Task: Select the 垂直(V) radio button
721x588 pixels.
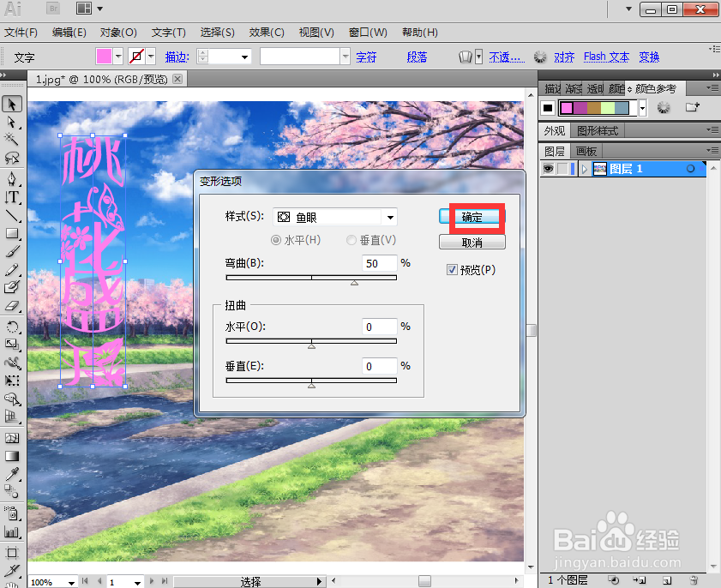Action: [x=351, y=240]
